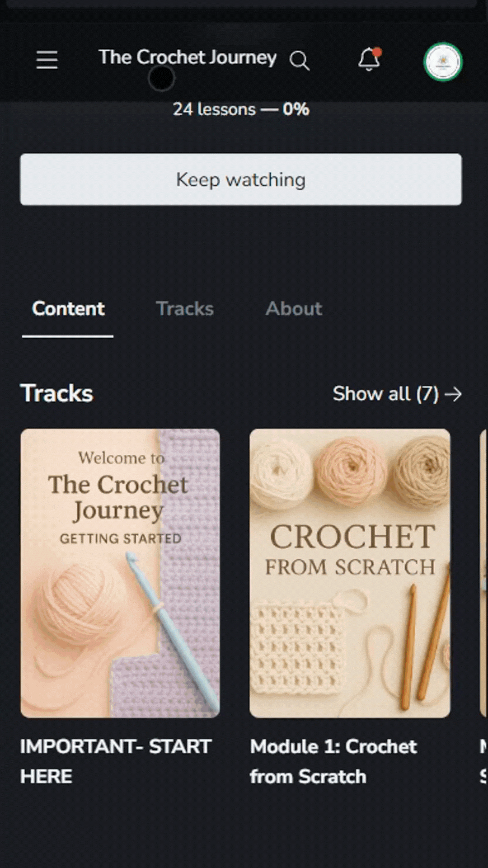Viewport: 488px width, 868px height.
Task: Click the 24 lessons progress text
Action: tap(214, 109)
